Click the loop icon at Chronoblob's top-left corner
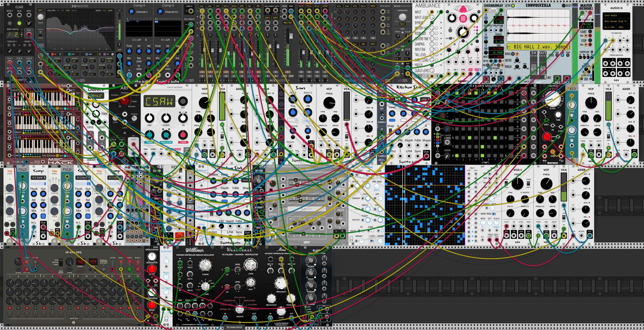This screenshot has height=330, width=644. pyautogui.click(x=448, y=12)
